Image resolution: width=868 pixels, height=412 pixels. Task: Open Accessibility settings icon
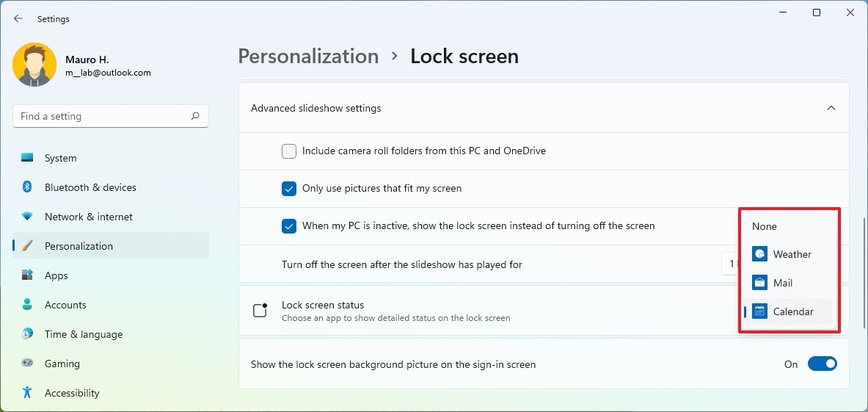(27, 393)
